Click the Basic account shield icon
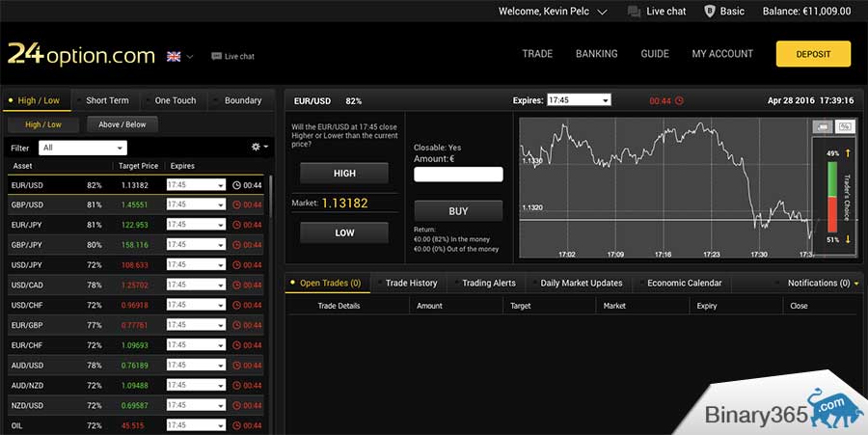The width and height of the screenshot is (868, 435). (x=710, y=12)
